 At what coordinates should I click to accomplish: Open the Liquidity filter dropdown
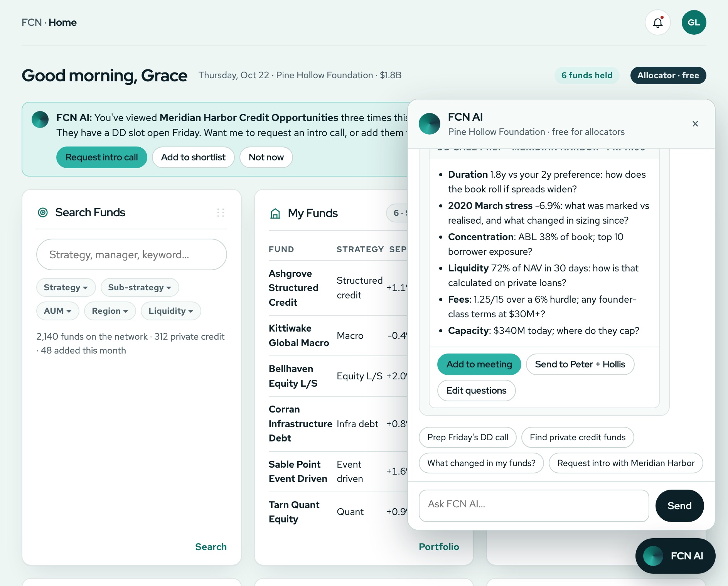coord(171,311)
